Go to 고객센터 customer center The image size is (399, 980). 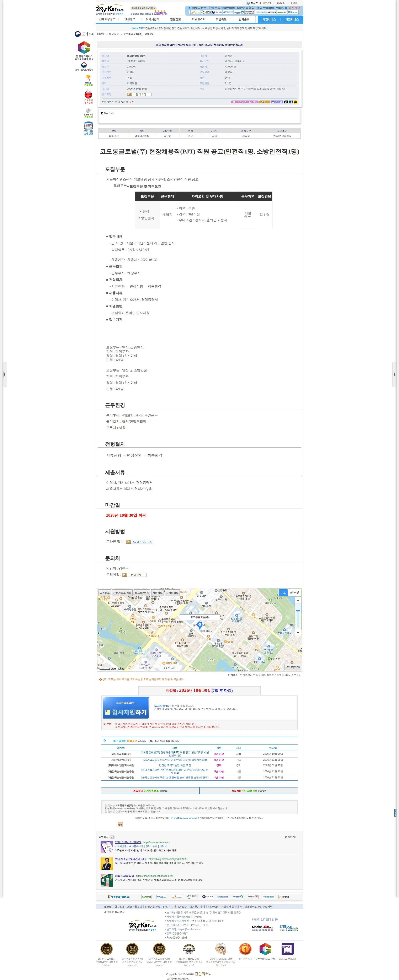pyautogui.click(x=281, y=3)
